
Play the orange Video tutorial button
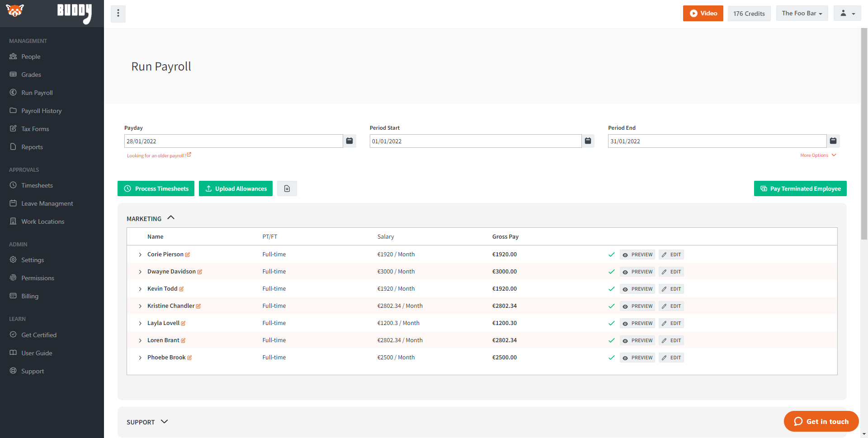coord(703,13)
